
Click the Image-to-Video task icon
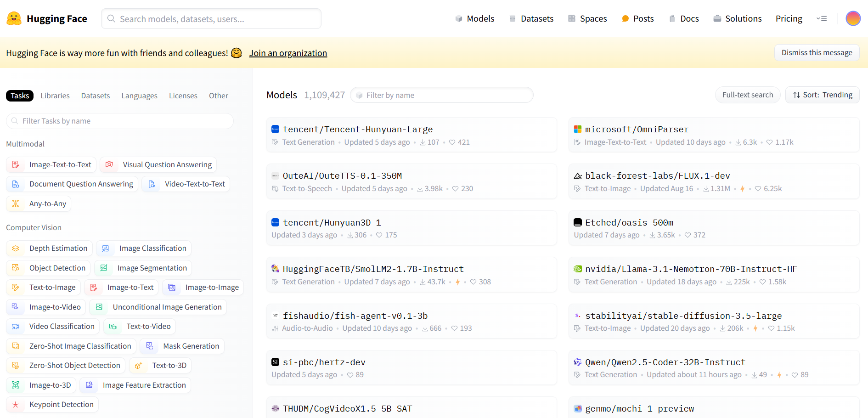tap(16, 307)
